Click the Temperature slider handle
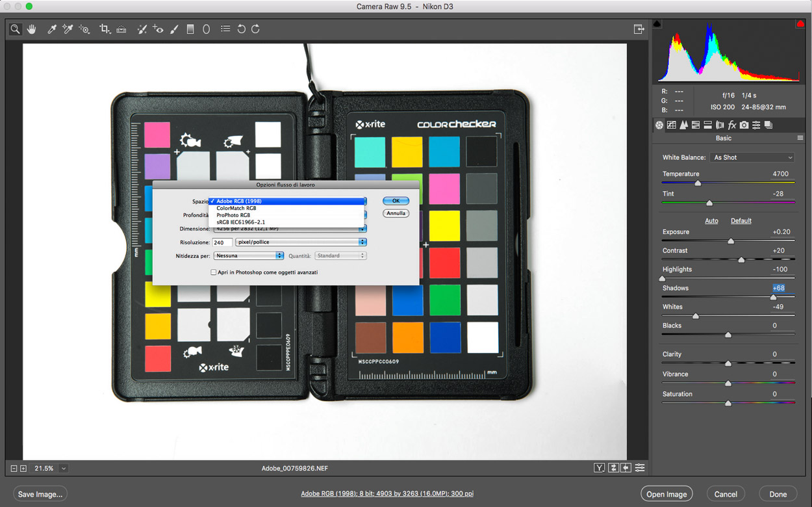The height and width of the screenshot is (507, 812). coord(698,183)
